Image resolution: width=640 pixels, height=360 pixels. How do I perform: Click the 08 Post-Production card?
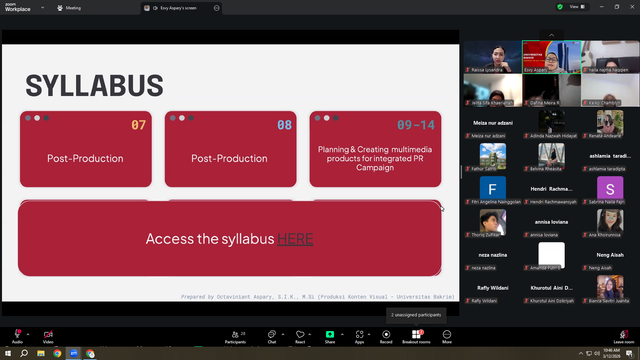pyautogui.click(x=231, y=149)
